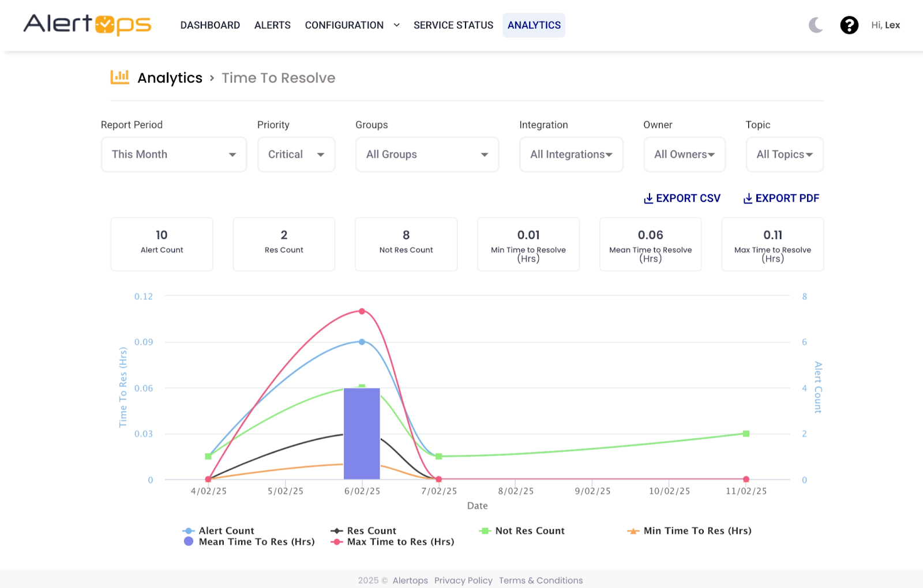Screen dimensions: 923x588
Task: Export report as CSV
Action: (682, 198)
